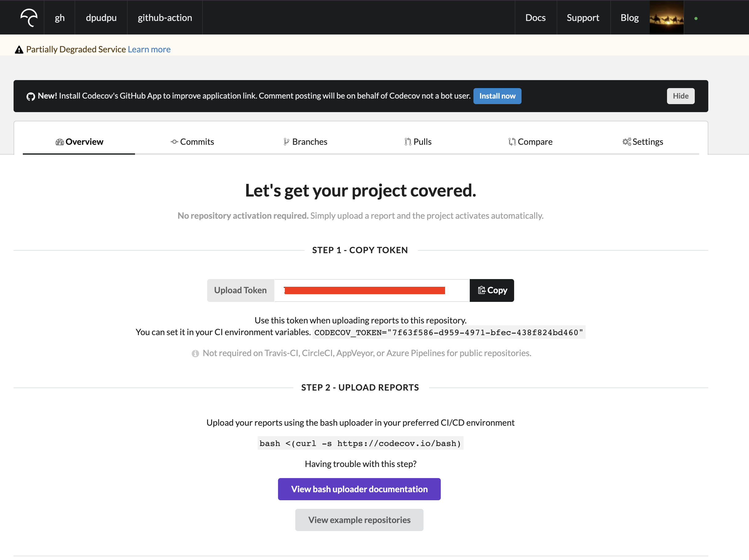The image size is (749, 560).
Task: Open repository Settings tab
Action: click(642, 142)
